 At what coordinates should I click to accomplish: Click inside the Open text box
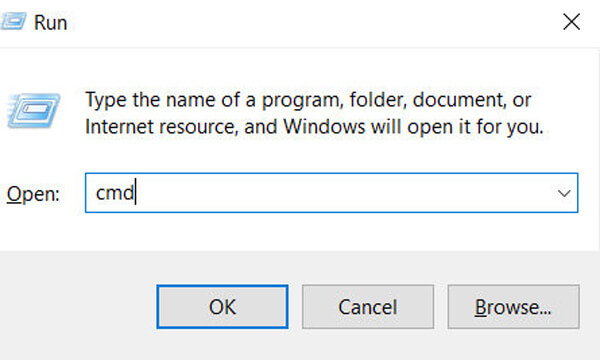point(331,193)
